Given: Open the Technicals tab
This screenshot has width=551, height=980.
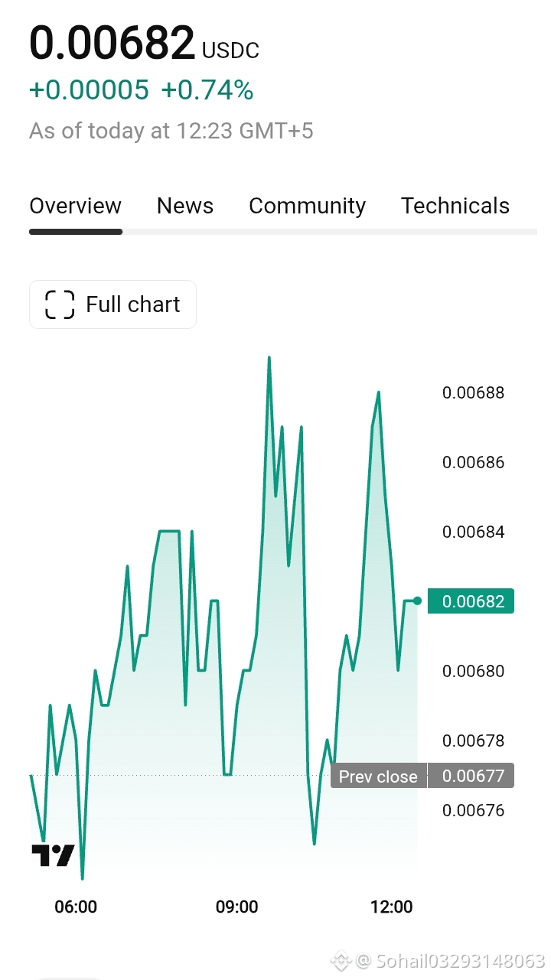Looking at the screenshot, I should coord(455,206).
